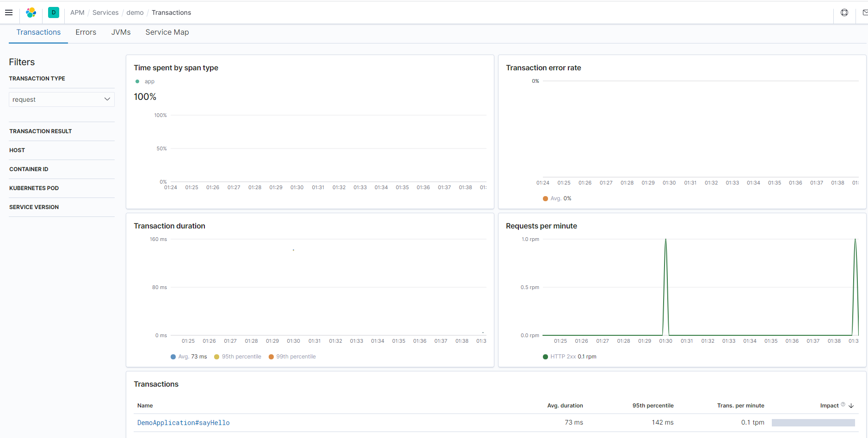The image size is (868, 438).
Task: Click the first requests per minute spike
Action: 666,287
